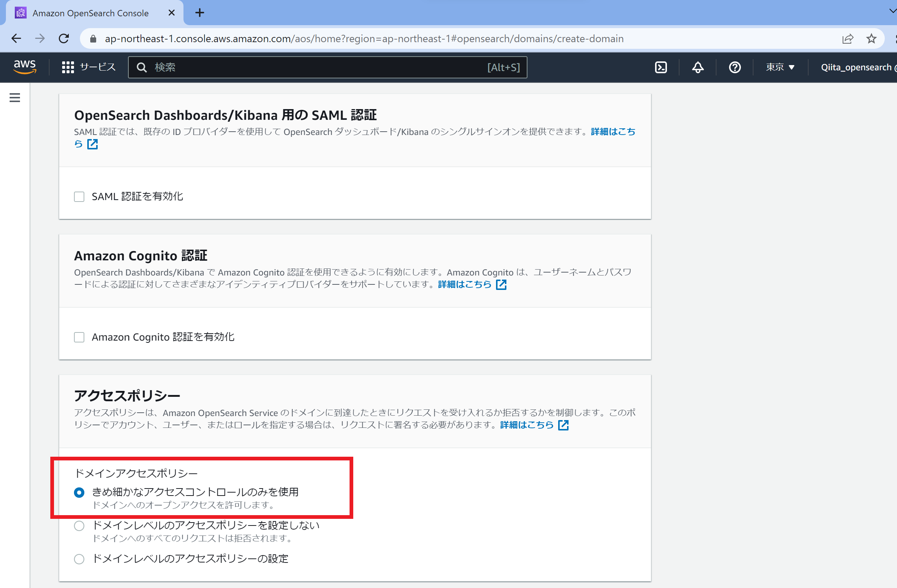Image resolution: width=897 pixels, height=588 pixels.
Task: Go to AWS home logo
Action: [24, 67]
